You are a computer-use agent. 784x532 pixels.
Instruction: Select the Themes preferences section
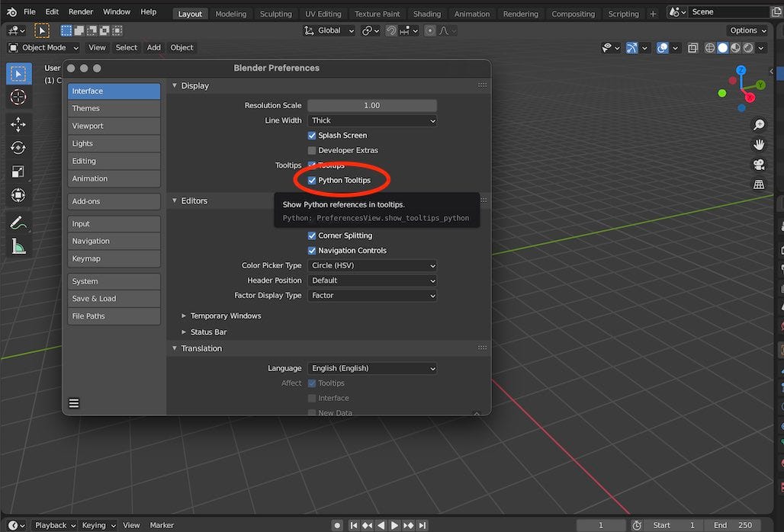[114, 107]
